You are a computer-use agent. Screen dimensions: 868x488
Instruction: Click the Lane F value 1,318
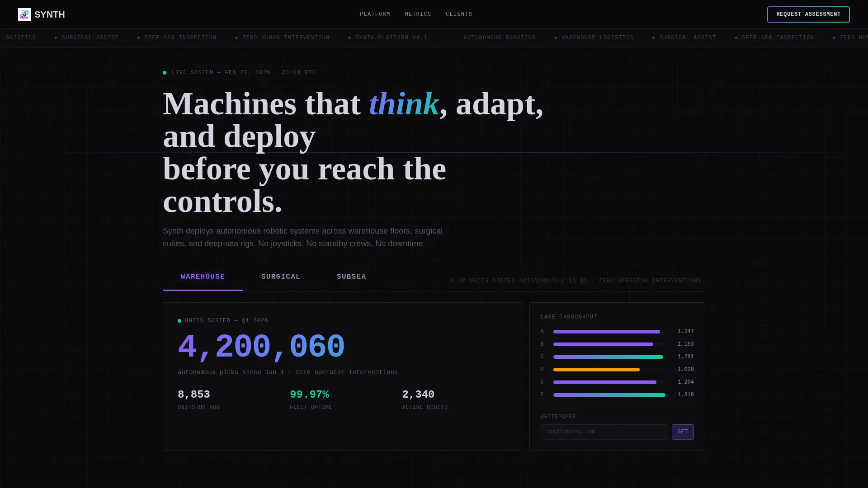(686, 395)
